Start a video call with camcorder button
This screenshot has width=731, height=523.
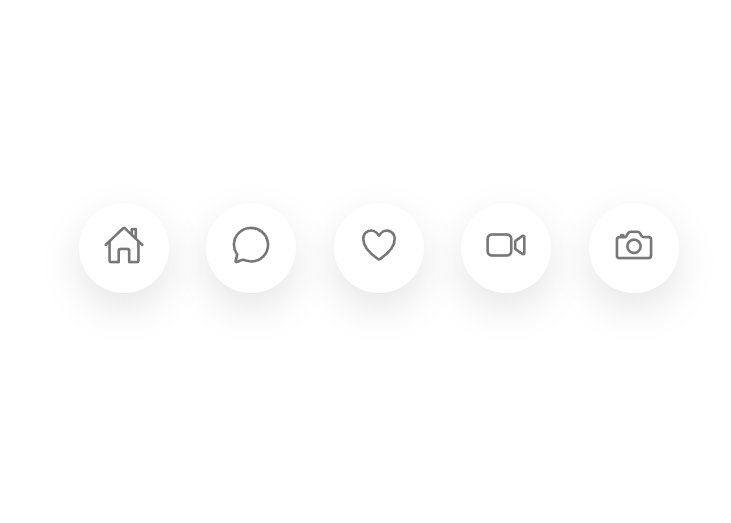506,248
